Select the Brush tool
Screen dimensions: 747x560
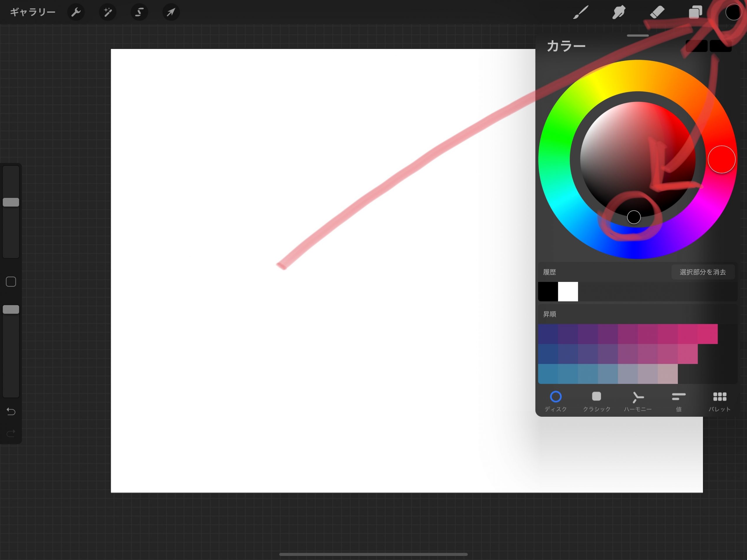[580, 13]
